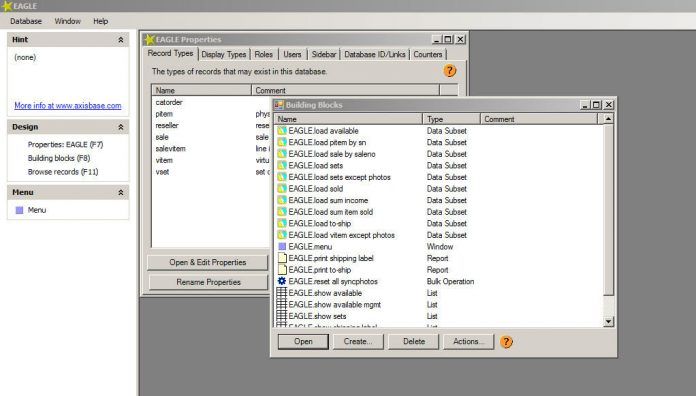The width and height of the screenshot is (696, 396).
Task: Click the Building Blocks vertical scrollbar thumb
Action: coord(609,210)
